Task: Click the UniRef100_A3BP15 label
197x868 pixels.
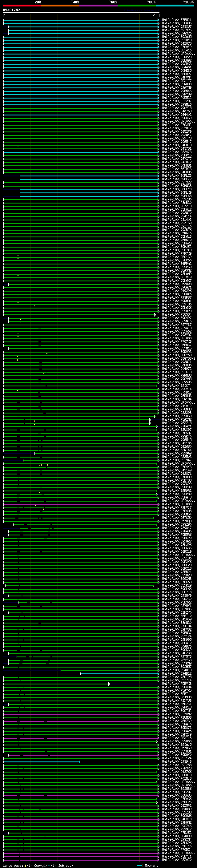Action: point(176,155)
